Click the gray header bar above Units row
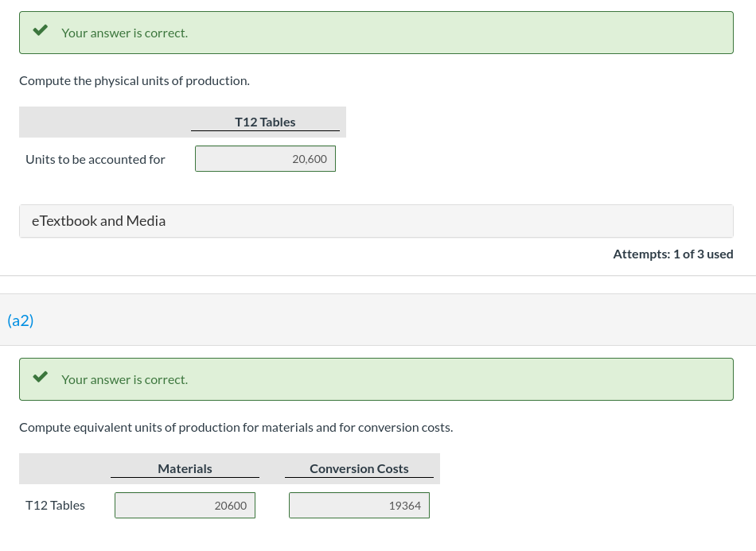756x551 pixels. pyautogui.click(x=103, y=122)
